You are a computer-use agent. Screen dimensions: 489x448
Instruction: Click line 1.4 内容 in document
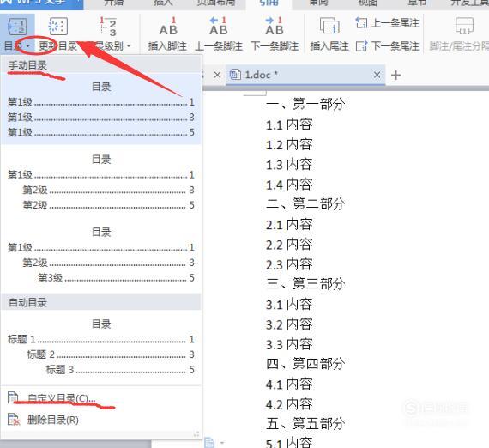[x=289, y=185]
